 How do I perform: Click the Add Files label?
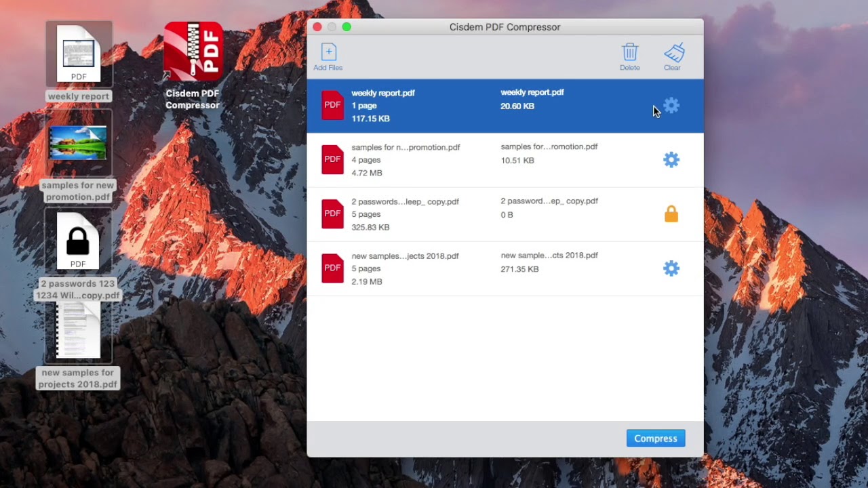[328, 68]
